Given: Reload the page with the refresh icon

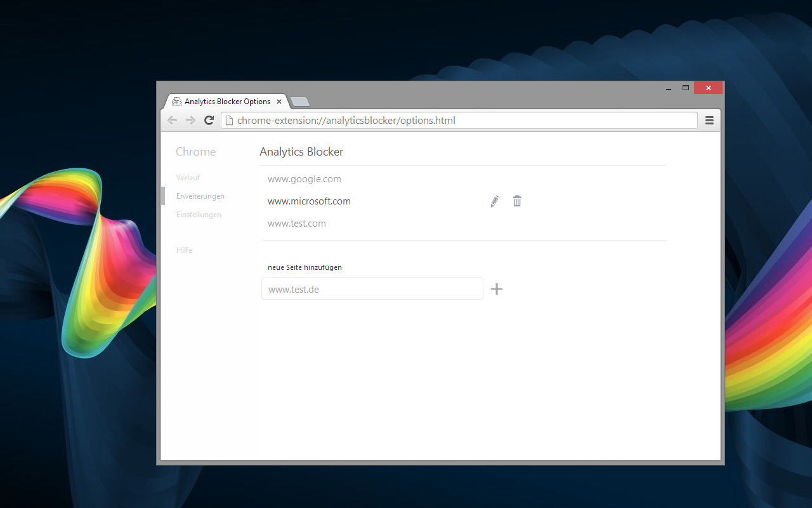Looking at the screenshot, I should pos(209,120).
